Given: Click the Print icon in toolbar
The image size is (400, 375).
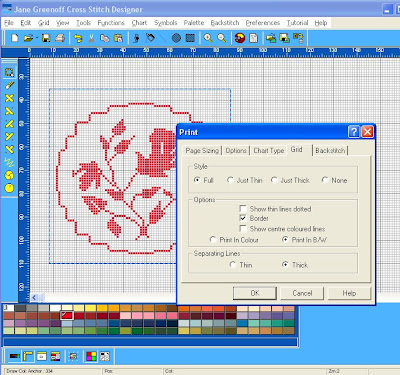Looking at the screenshot, I should click(60, 38).
